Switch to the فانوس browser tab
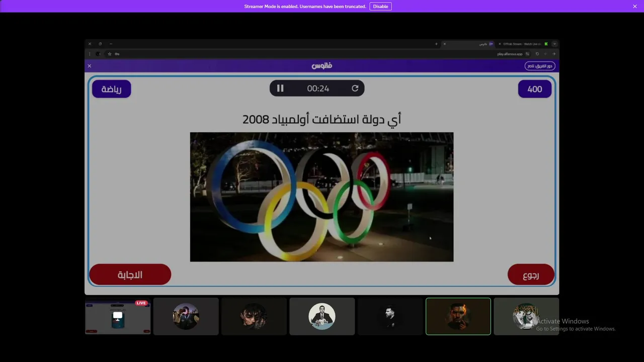 pyautogui.click(x=468, y=44)
